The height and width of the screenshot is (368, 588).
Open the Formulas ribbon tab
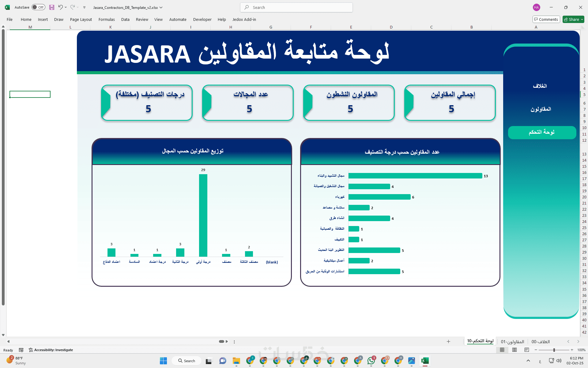coord(107,19)
